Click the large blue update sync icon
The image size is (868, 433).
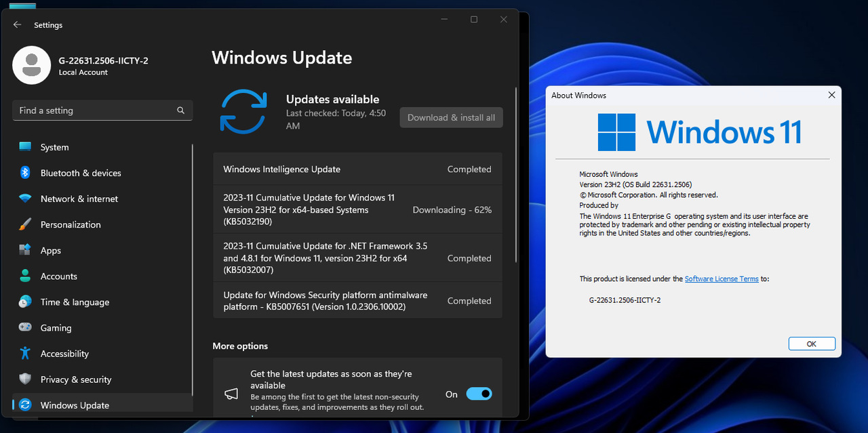pos(243,112)
